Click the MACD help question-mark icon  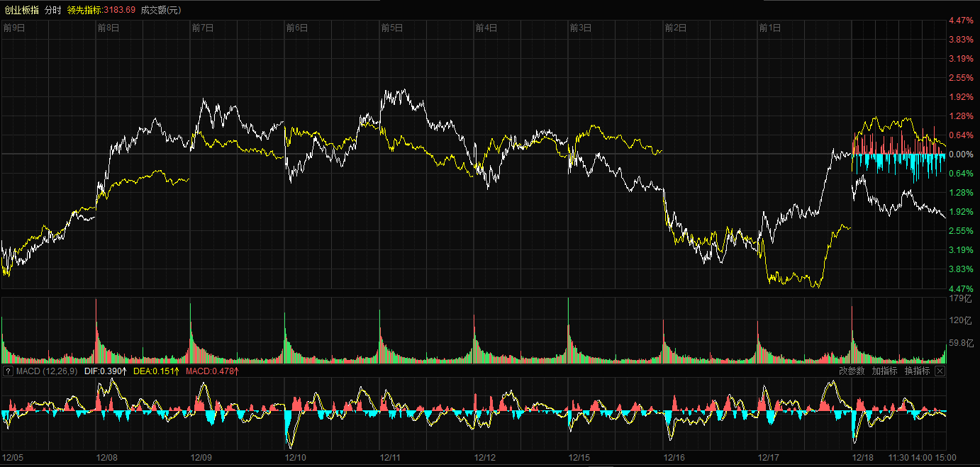click(x=8, y=371)
